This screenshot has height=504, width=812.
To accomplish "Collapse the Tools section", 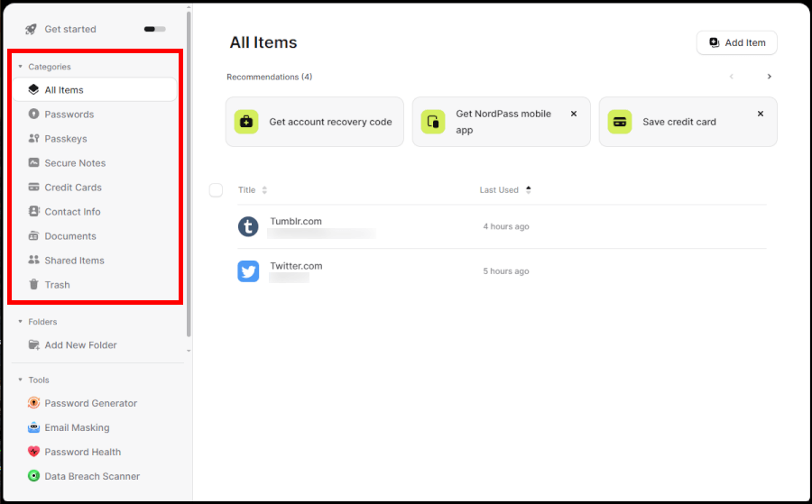I will 21,380.
